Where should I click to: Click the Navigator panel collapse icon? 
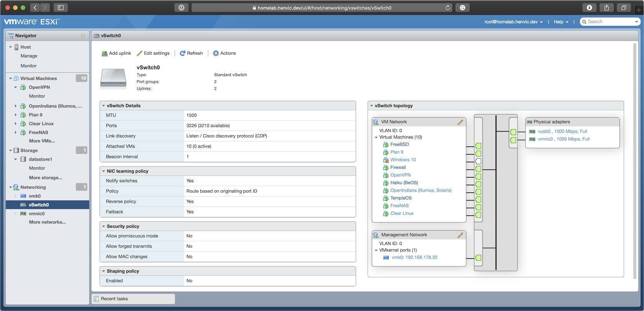[83, 36]
